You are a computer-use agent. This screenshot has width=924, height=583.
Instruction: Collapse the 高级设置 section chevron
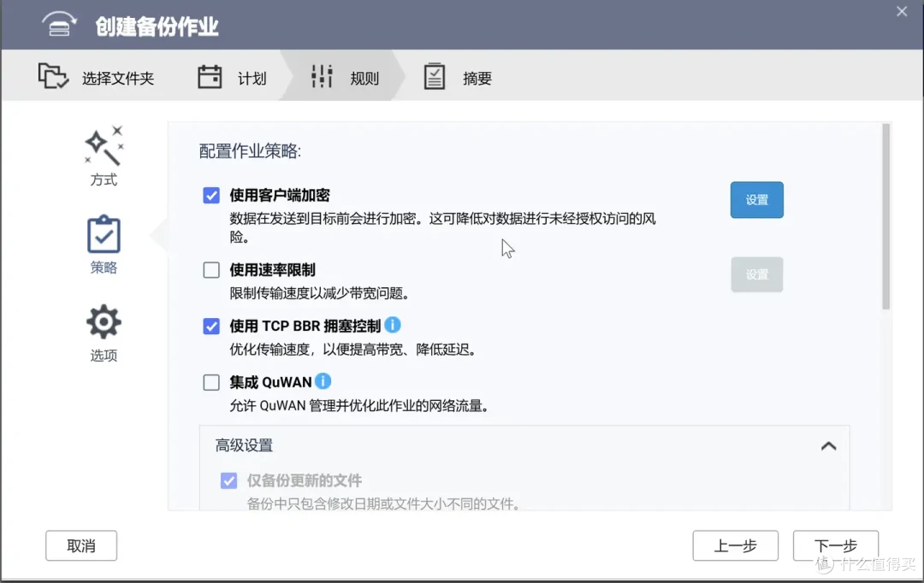pos(828,445)
